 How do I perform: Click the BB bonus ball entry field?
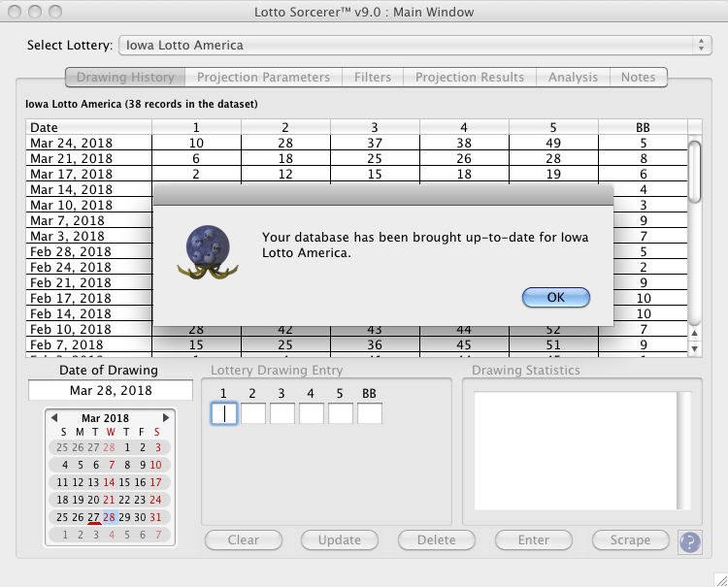(x=370, y=413)
